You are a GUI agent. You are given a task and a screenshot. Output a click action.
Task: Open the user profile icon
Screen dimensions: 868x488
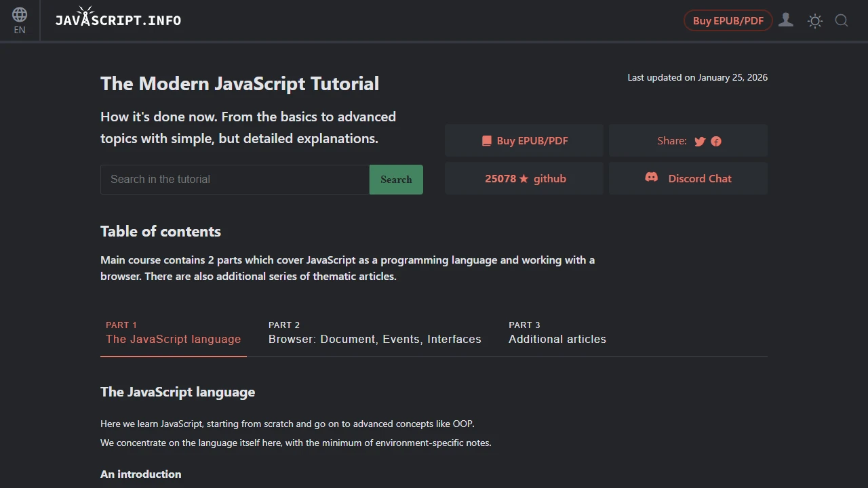786,20
